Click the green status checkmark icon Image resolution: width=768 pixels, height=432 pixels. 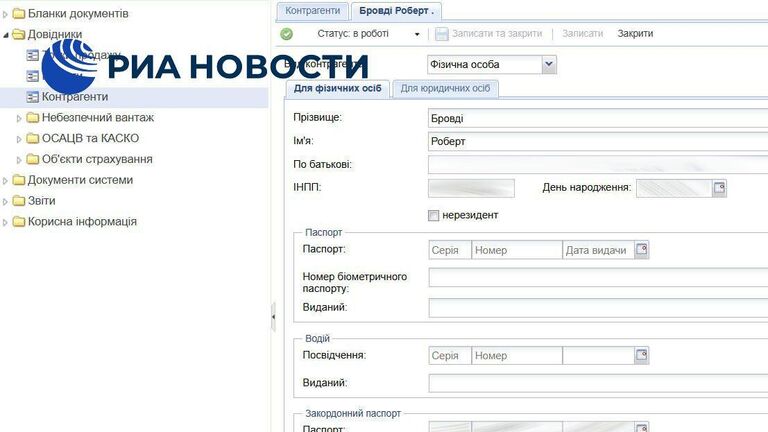(287, 34)
